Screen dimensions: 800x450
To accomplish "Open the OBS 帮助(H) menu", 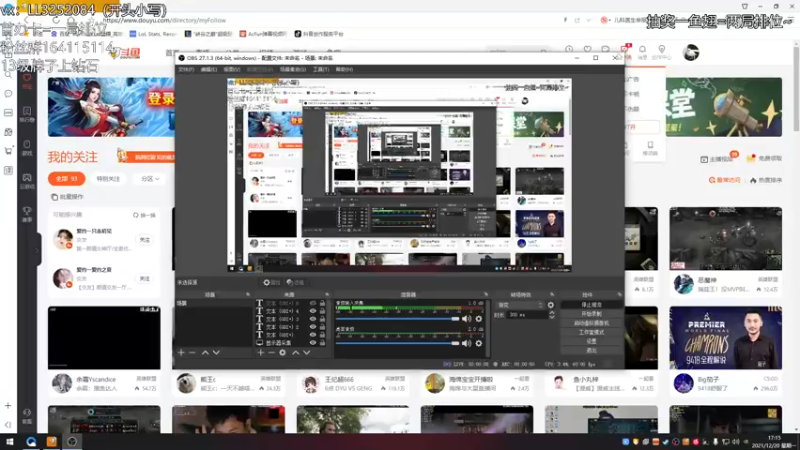I will (344, 69).
